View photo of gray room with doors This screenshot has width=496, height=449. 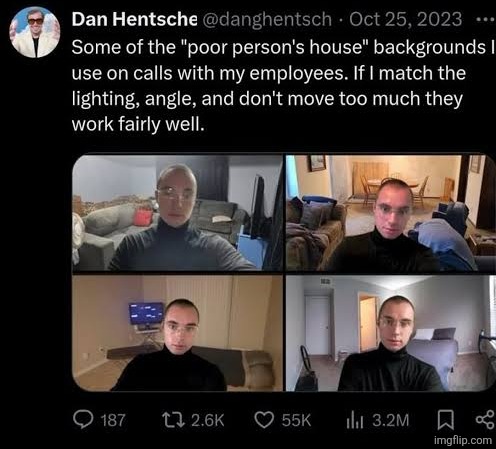(391, 333)
